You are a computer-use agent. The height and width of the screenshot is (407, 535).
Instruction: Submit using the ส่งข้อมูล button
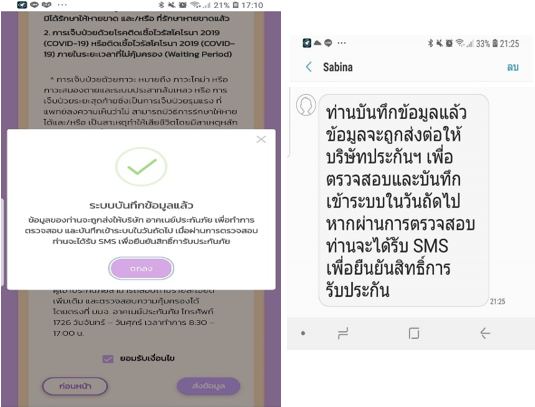[208, 386]
